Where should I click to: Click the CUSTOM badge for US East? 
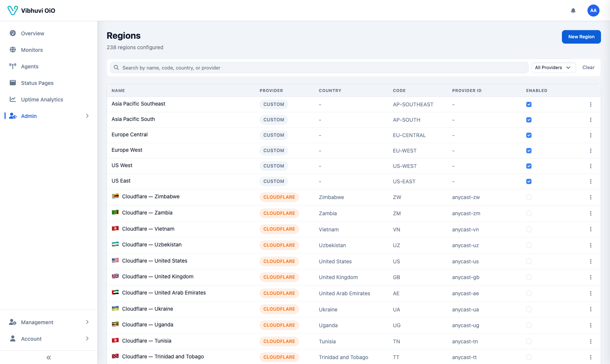pos(274,181)
